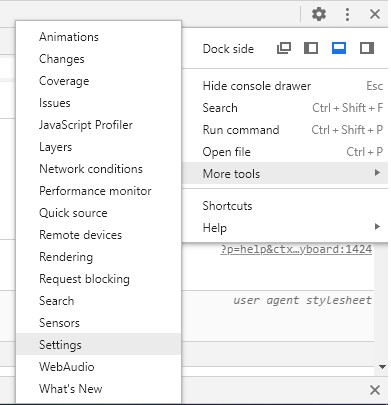Screen dimensions: 391x405
Task: Open the Layers tool
Action: (98, 147)
